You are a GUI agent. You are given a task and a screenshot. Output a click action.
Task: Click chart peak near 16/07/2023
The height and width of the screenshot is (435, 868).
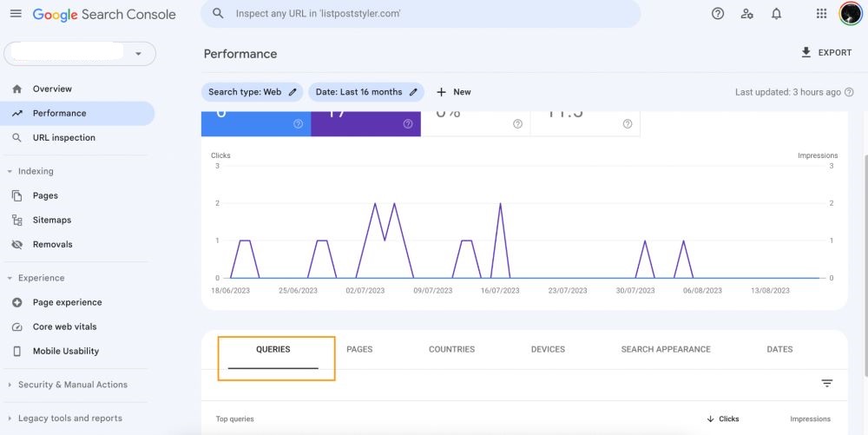(501, 203)
